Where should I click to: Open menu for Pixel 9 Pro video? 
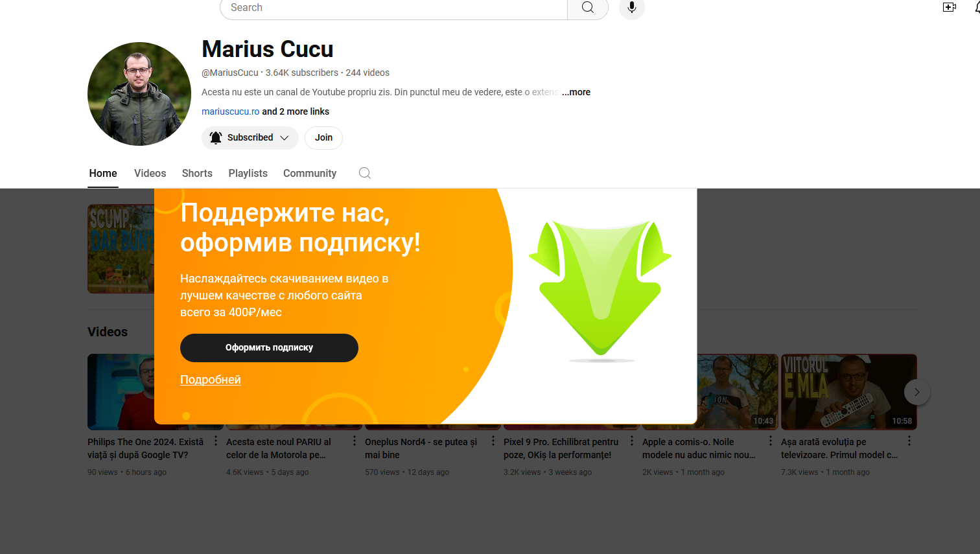coord(632,441)
